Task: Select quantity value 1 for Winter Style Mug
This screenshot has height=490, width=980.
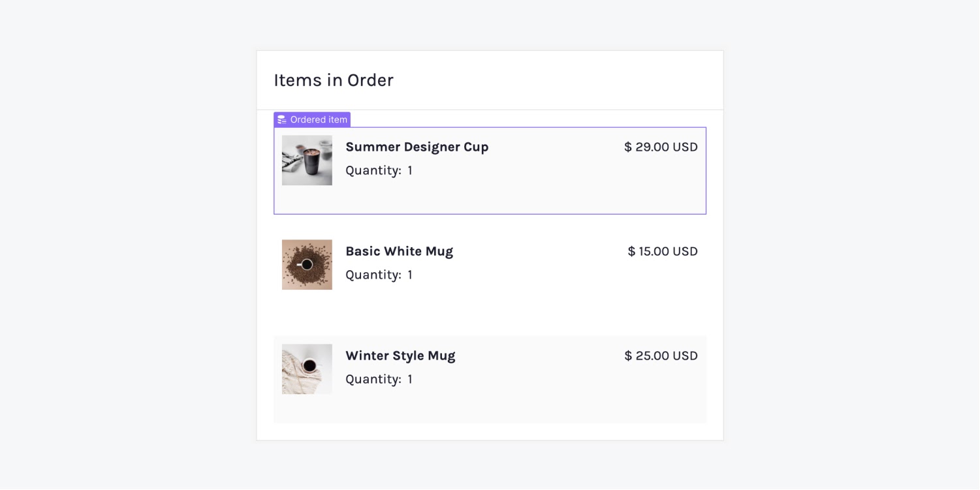Action: (410, 379)
